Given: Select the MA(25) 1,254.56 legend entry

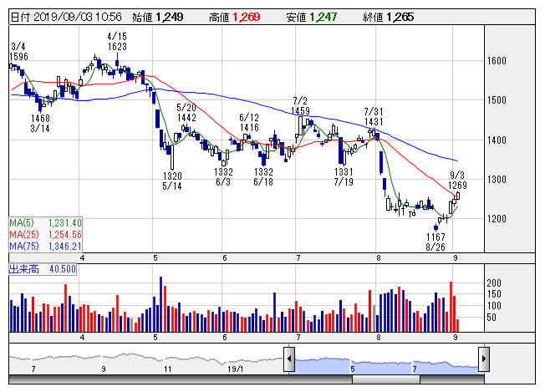Looking at the screenshot, I should 44,235.
